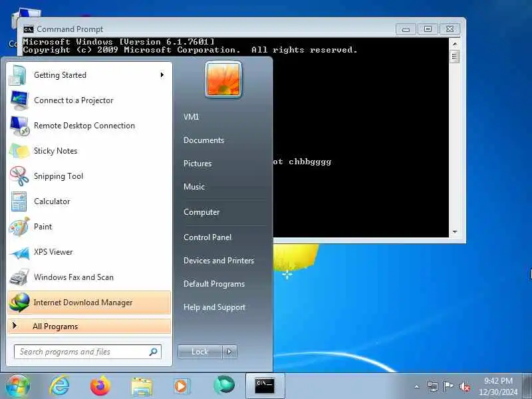Click the Windows Start orb
Viewport: 532px width, 399px height.
18,386
